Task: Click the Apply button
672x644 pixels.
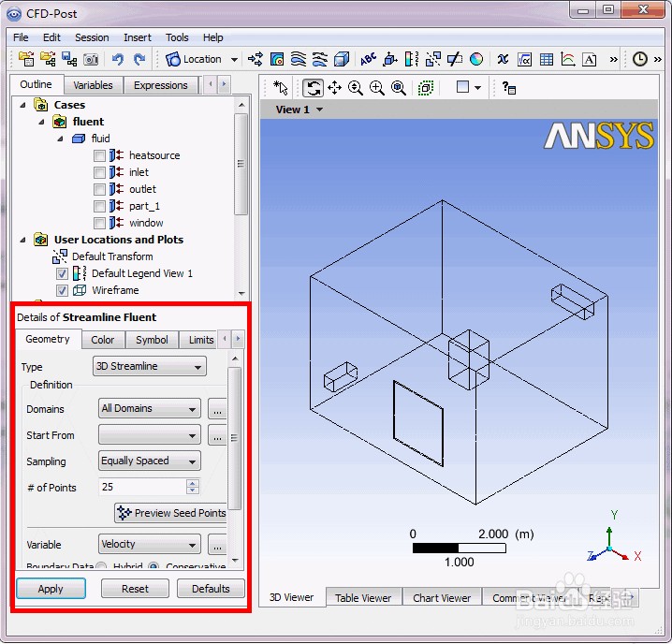Action: [x=51, y=589]
